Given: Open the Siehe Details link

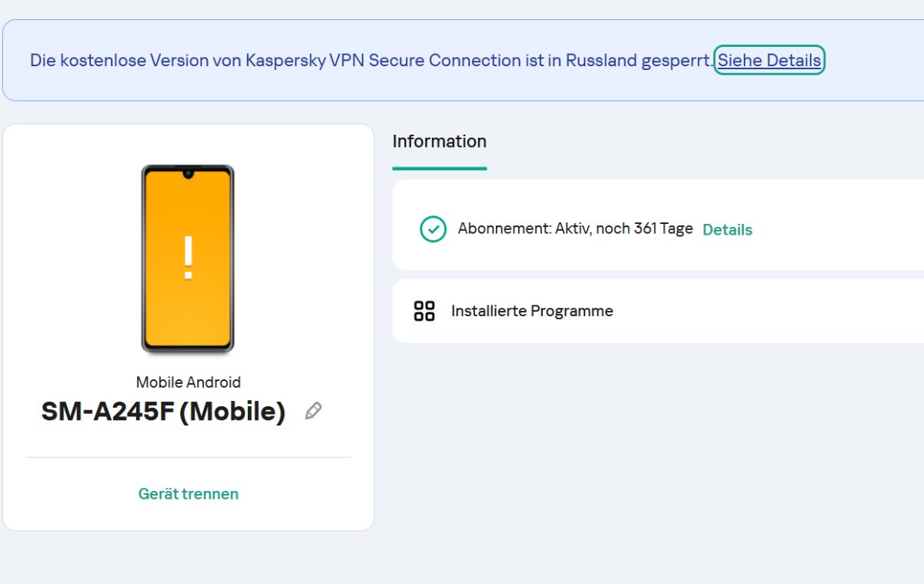Looking at the screenshot, I should click(x=769, y=60).
